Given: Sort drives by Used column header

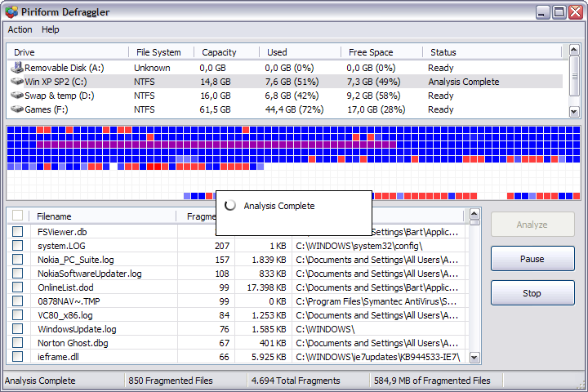Looking at the screenshot, I should coord(300,52).
